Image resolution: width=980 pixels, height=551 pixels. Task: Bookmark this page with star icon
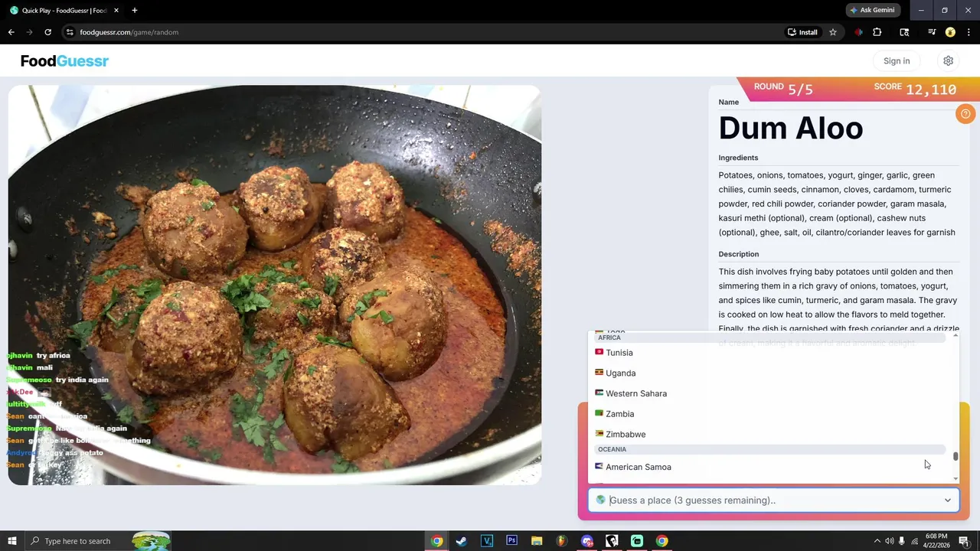833,32
